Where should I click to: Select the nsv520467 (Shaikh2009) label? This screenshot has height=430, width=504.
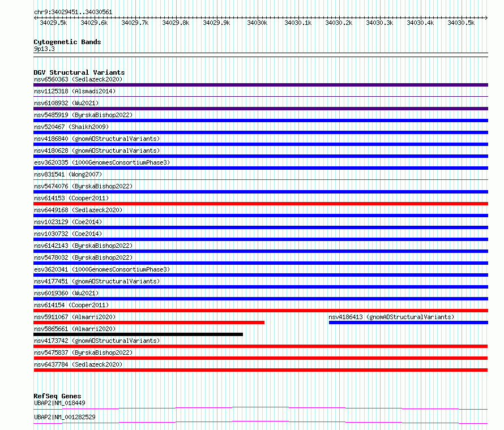click(x=71, y=127)
